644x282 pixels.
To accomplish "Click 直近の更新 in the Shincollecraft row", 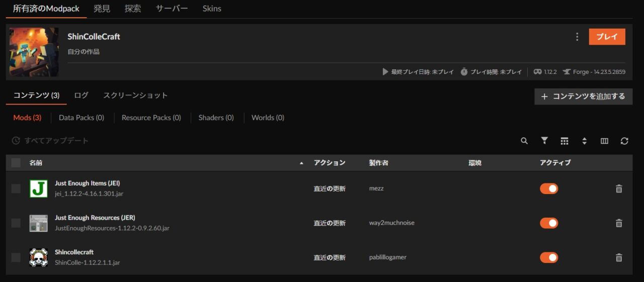I will [330, 257].
